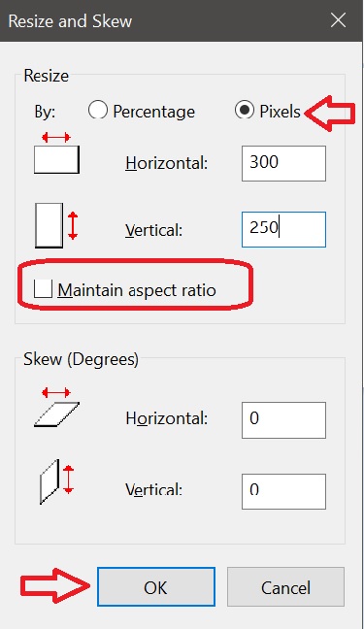
Task: Click the Skew section's Horizontal label
Action: pos(167,418)
